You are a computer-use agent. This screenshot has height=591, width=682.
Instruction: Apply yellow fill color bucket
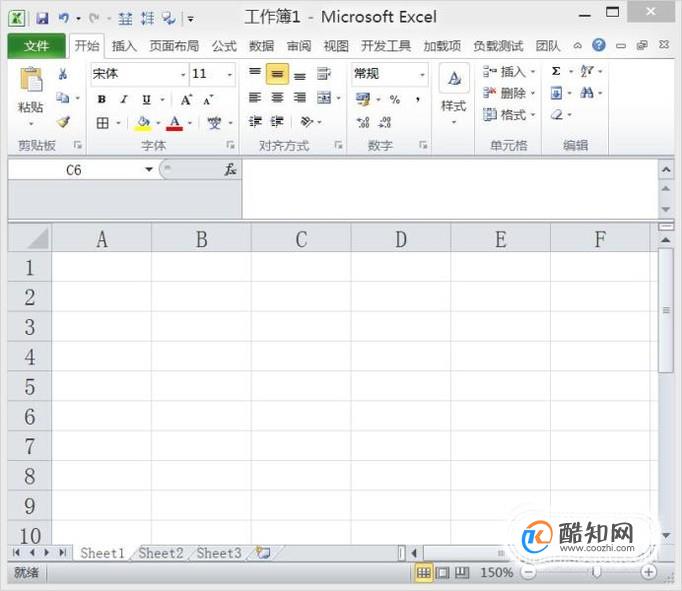[143, 123]
